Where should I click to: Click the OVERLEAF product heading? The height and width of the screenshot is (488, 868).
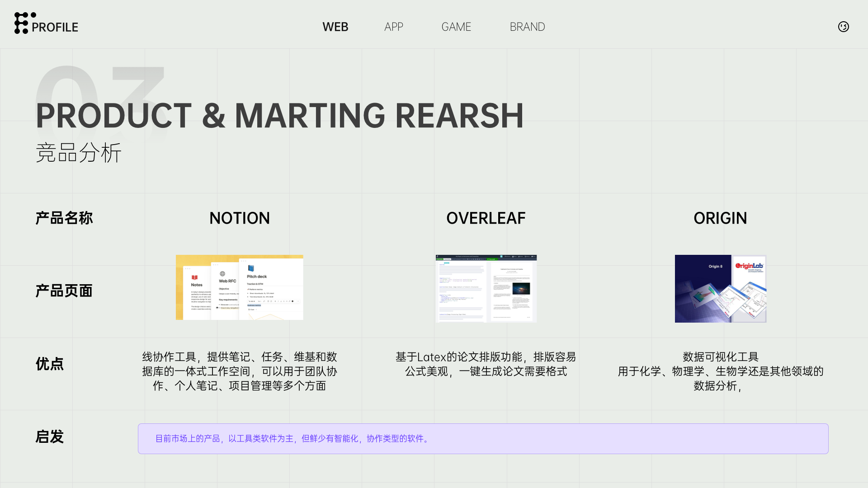(486, 218)
